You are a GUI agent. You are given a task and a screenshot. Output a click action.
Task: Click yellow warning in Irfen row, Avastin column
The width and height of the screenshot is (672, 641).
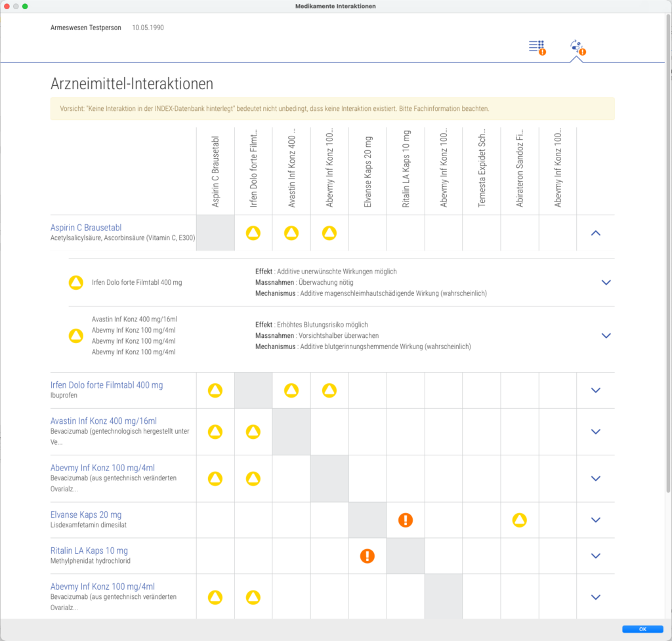(291, 390)
